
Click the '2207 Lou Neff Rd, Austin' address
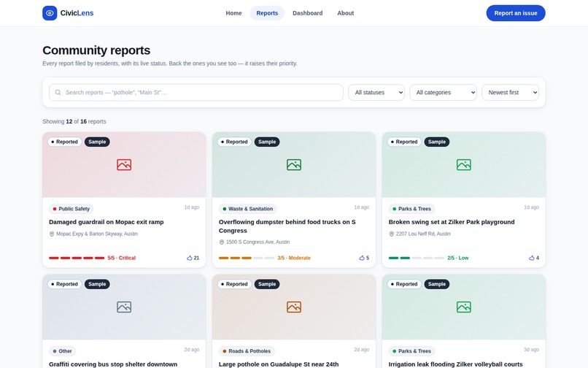point(423,234)
